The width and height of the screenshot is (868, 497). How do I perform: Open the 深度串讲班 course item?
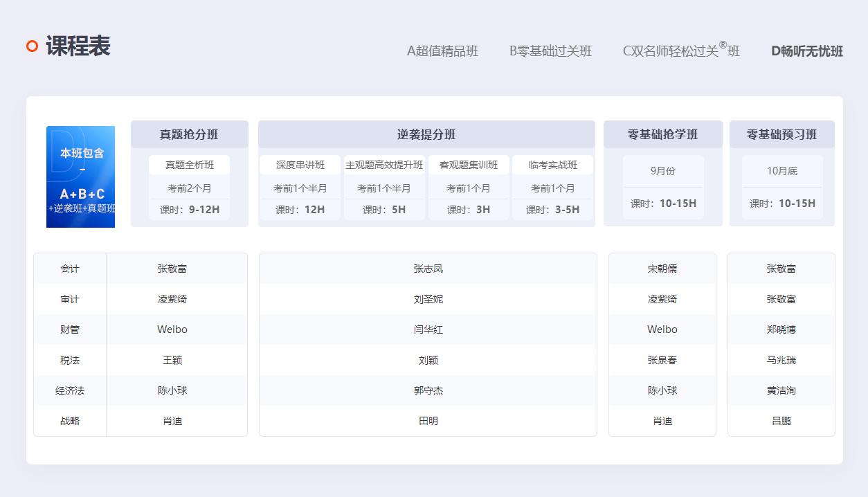coord(300,165)
